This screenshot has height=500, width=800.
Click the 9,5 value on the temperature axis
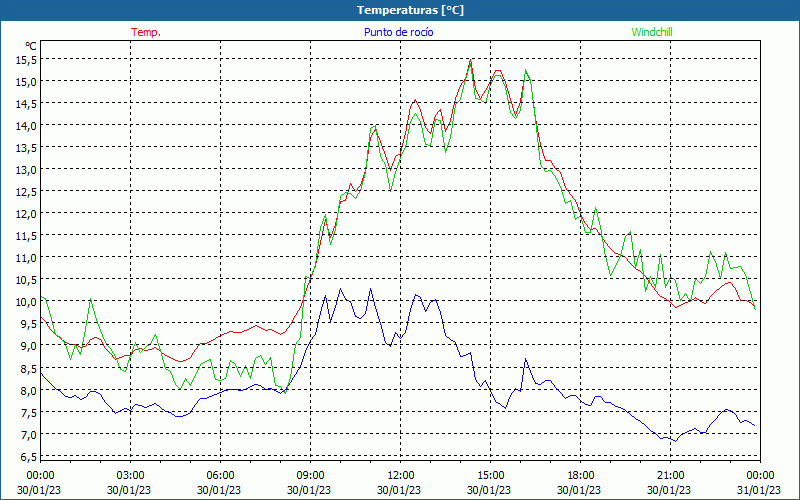point(29,323)
